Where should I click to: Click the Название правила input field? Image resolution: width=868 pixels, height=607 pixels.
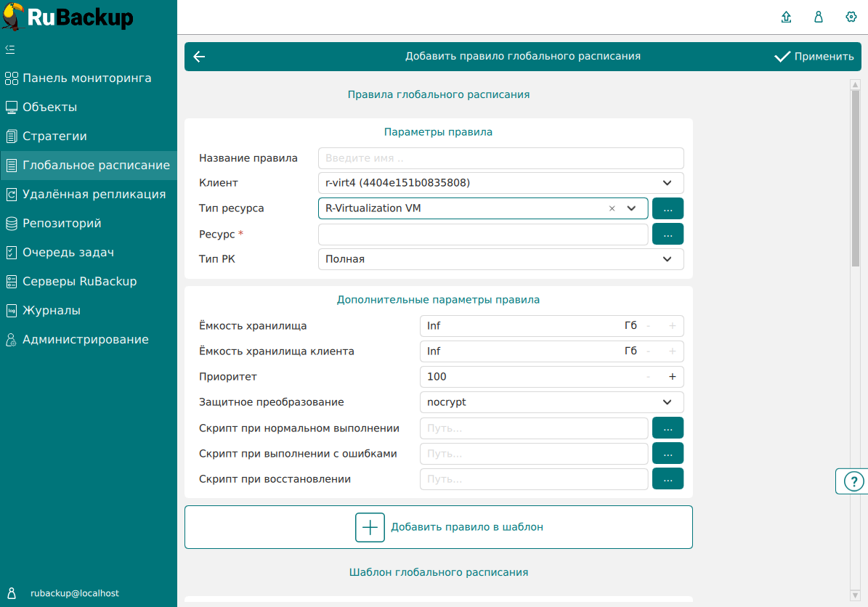coord(500,158)
